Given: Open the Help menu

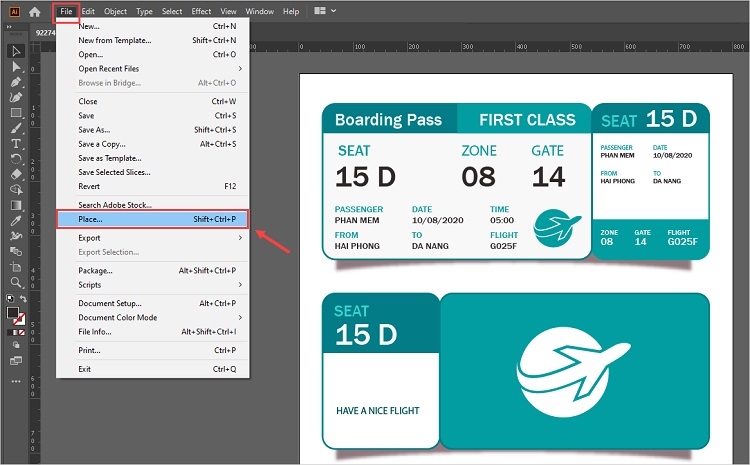Looking at the screenshot, I should [x=291, y=11].
